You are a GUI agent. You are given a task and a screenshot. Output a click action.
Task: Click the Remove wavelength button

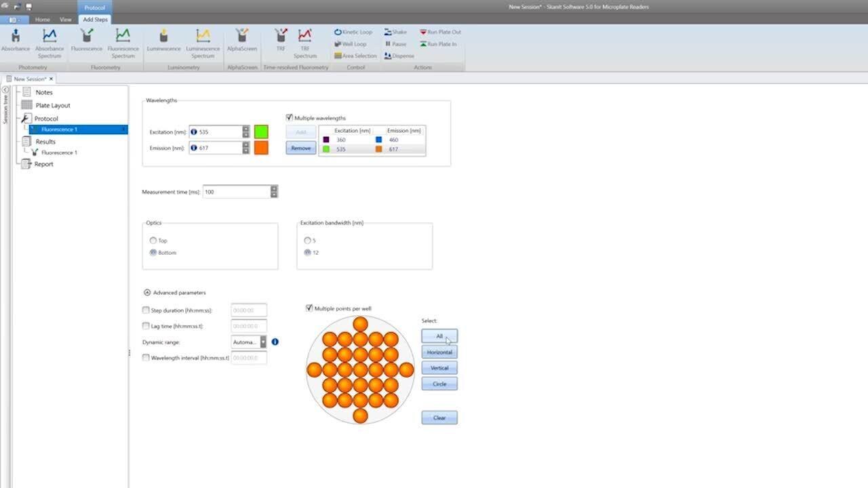click(x=300, y=148)
